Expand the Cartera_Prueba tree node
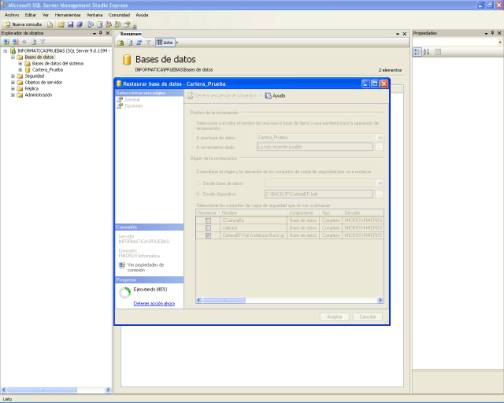This screenshot has width=504, height=403. pyautogui.click(x=20, y=70)
